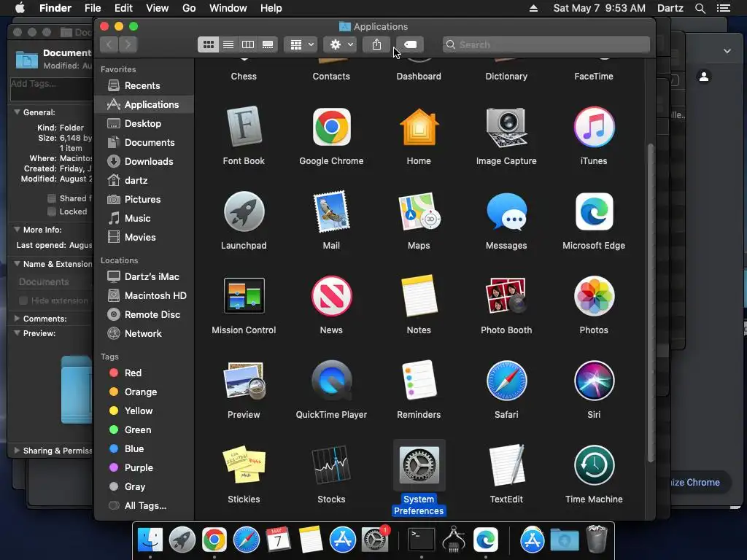Click the Finder window vertical scrollbar
This screenshot has height=560, width=747.
tap(650, 303)
